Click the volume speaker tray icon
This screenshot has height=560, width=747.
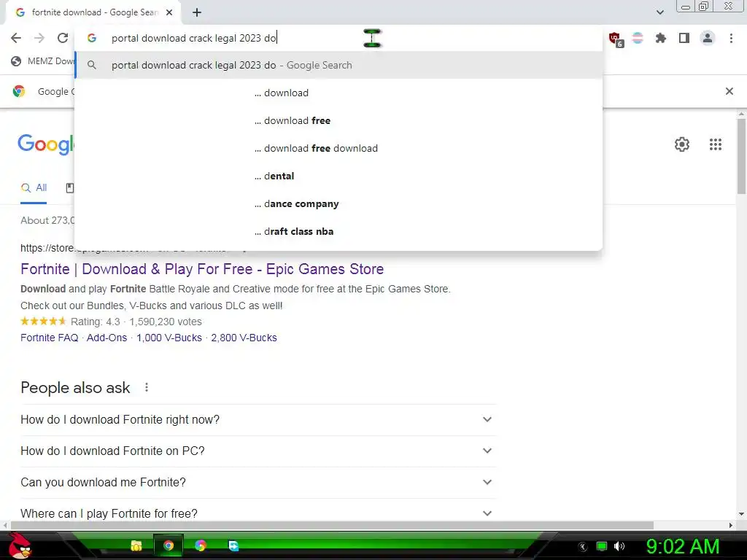[x=619, y=546]
